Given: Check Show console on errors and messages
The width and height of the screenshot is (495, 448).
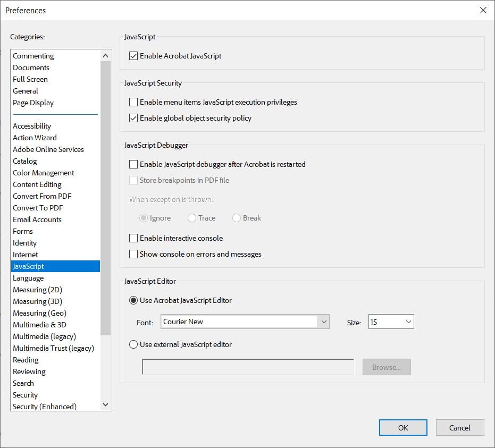Looking at the screenshot, I should point(133,254).
